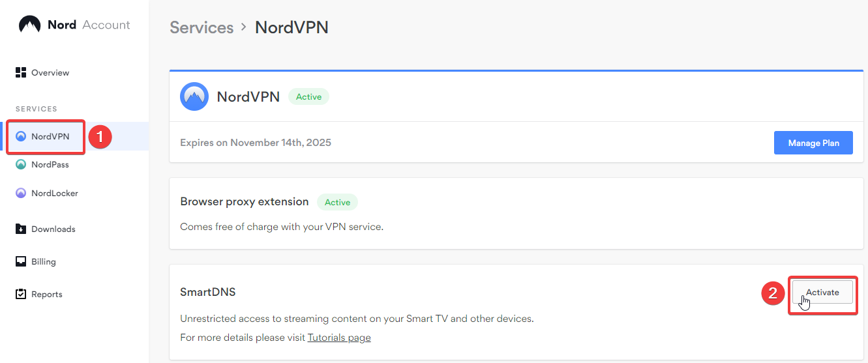
Task: Click the NordPass sidebar icon
Action: [21, 165]
